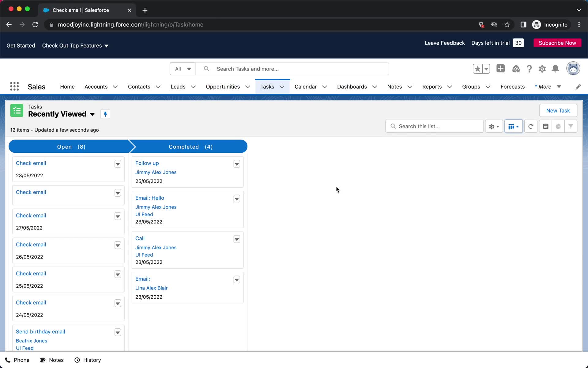The image size is (588, 368).
Task: Click the pencil icon to edit navigation
Action: [x=578, y=87]
